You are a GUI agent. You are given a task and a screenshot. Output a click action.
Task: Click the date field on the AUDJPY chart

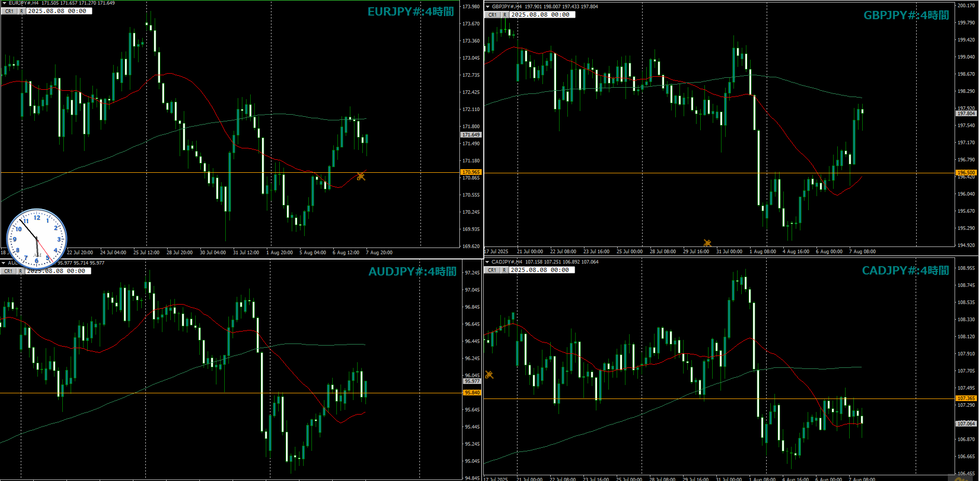(x=58, y=271)
